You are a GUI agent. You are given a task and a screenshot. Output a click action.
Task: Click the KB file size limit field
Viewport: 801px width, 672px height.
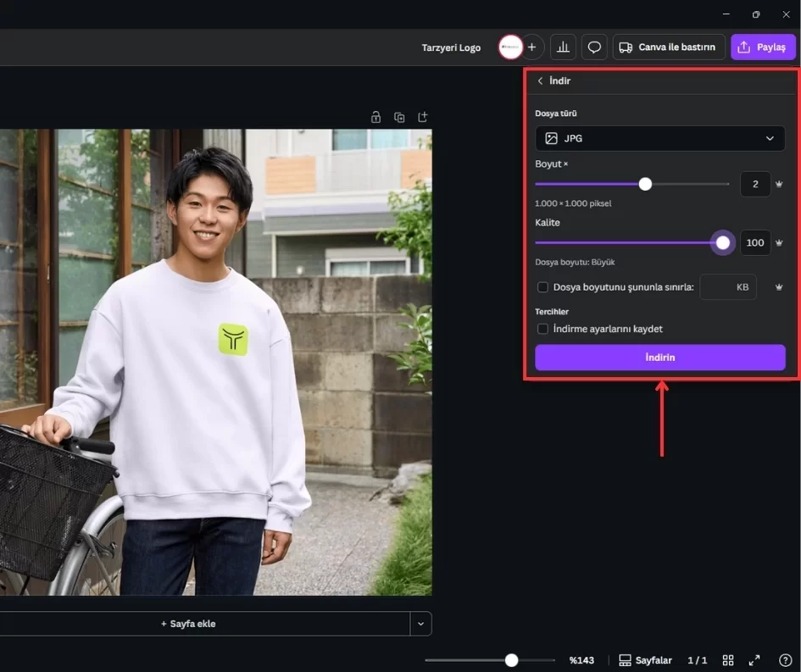point(728,287)
